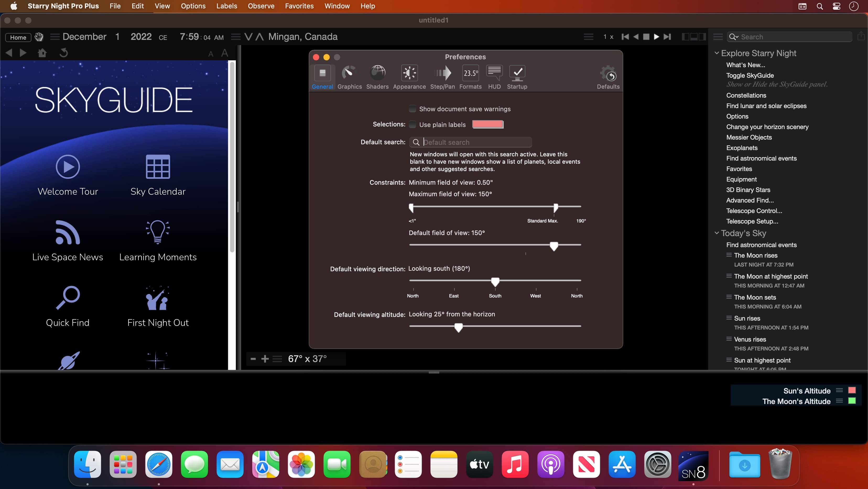Open The Moon rises event menu
Viewport: 868px width, 489px height.
pyautogui.click(x=729, y=255)
